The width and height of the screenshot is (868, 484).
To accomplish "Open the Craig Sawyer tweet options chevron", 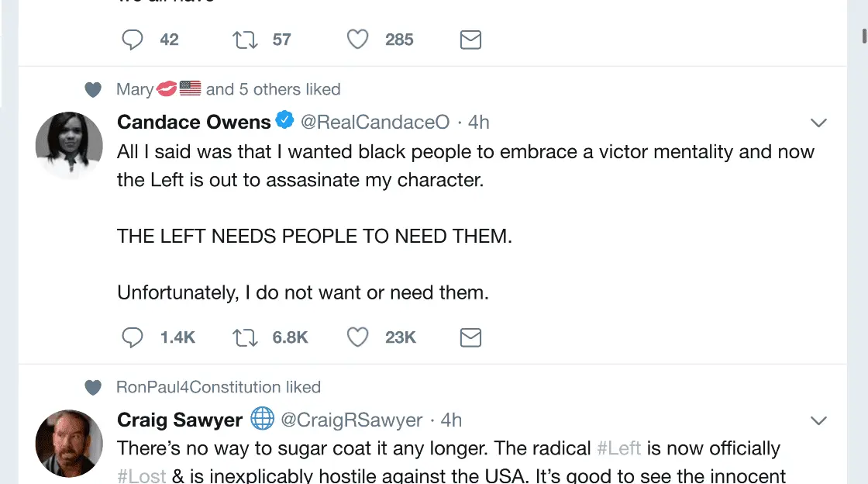I will click(818, 420).
